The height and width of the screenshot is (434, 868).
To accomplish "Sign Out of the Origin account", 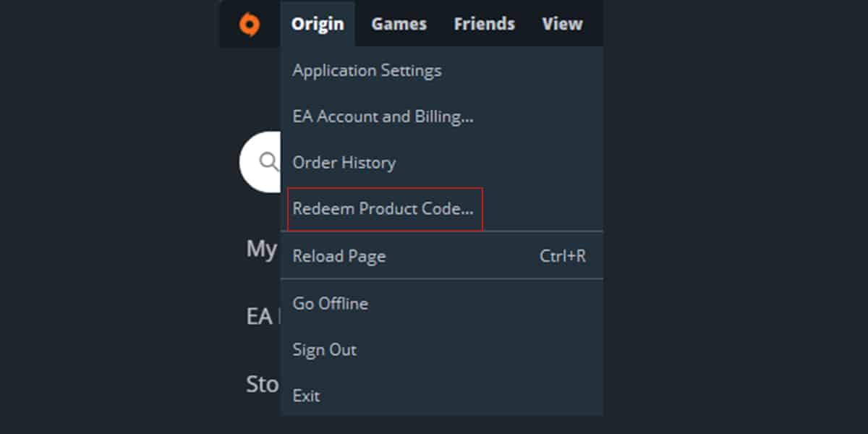I will 324,349.
